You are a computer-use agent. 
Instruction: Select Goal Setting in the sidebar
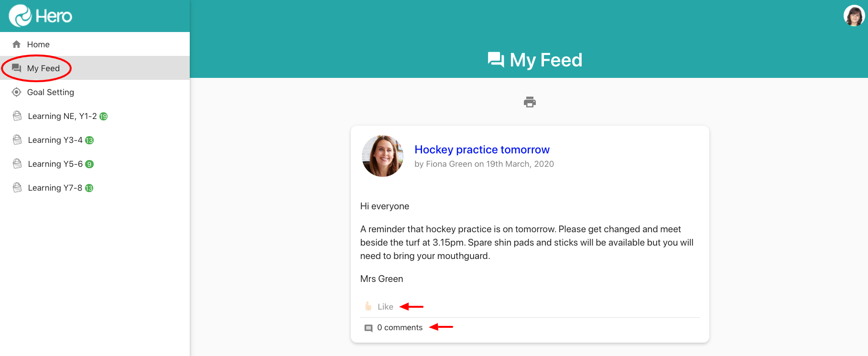click(x=50, y=92)
